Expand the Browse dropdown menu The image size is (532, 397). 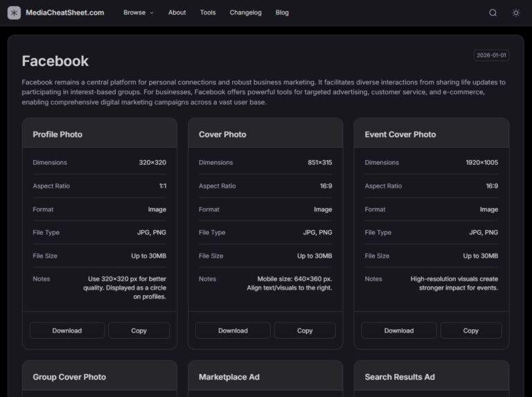(x=139, y=12)
